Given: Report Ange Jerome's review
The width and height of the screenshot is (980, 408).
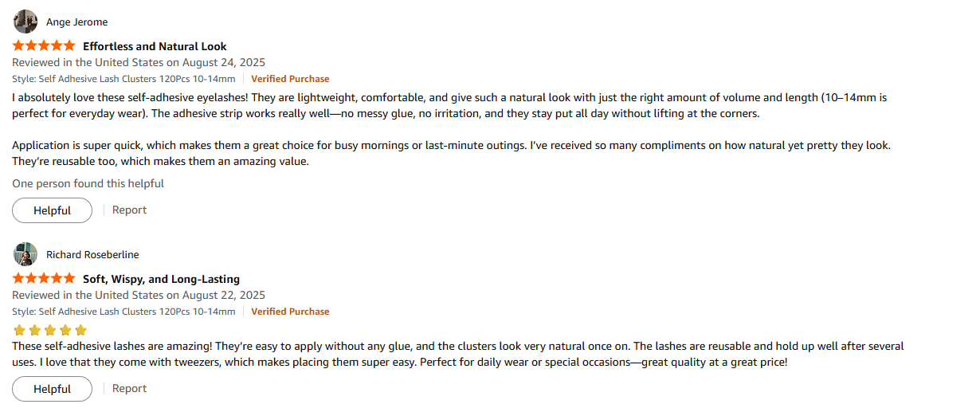Looking at the screenshot, I should (x=129, y=210).
